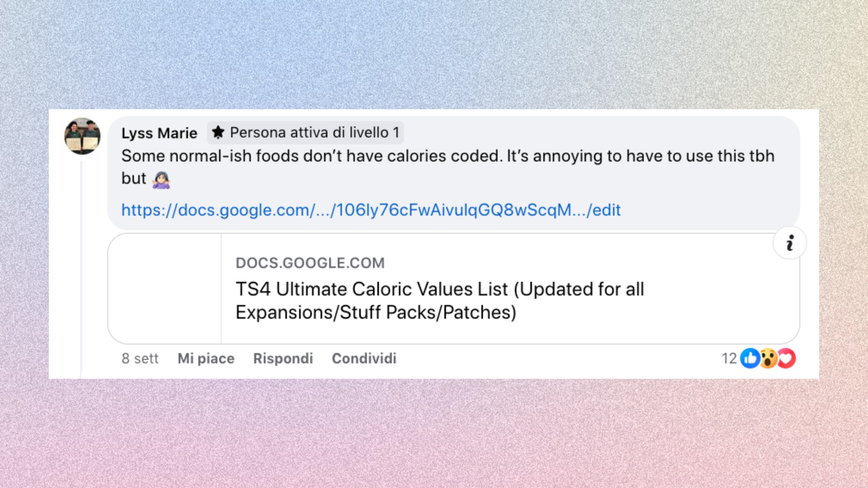Screen dimensions: 868x488
Task: Open Lyss Marie's profile picture
Action: click(x=82, y=136)
